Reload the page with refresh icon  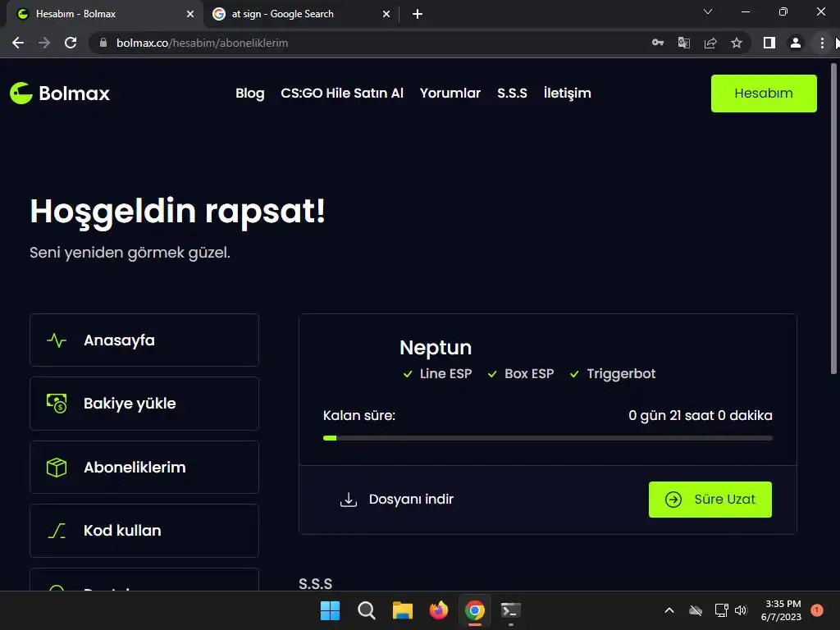[x=71, y=43]
